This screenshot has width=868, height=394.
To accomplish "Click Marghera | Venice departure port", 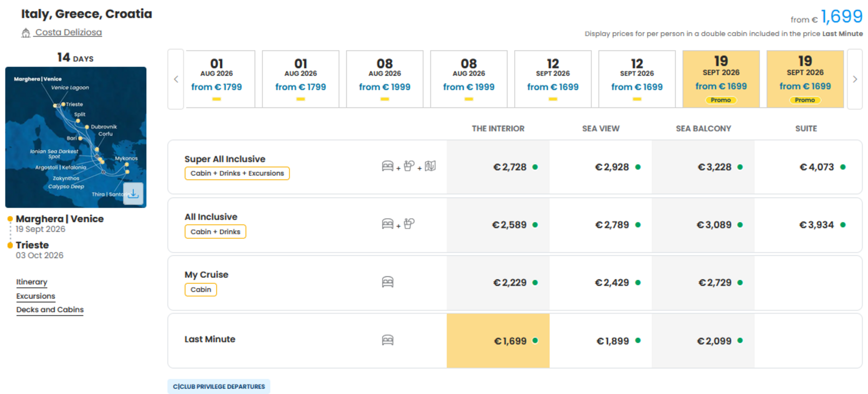I will (60, 219).
